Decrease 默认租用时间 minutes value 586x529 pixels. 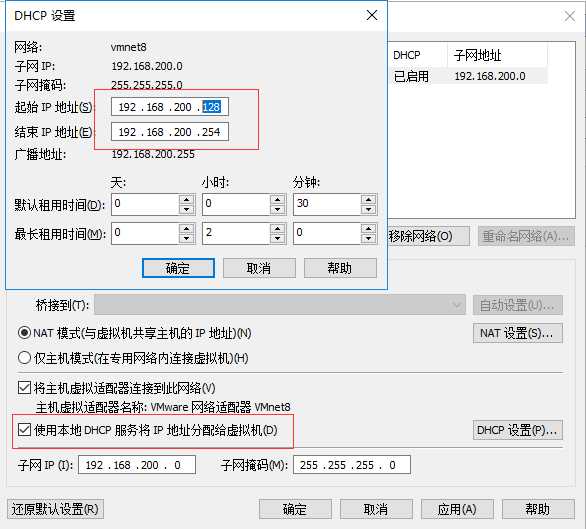(368, 209)
